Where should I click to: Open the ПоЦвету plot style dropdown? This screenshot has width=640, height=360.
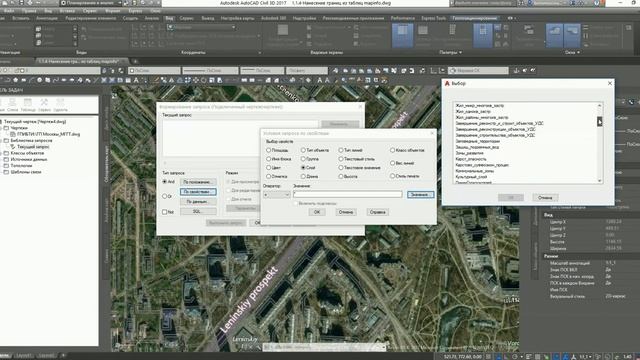pos(307,71)
